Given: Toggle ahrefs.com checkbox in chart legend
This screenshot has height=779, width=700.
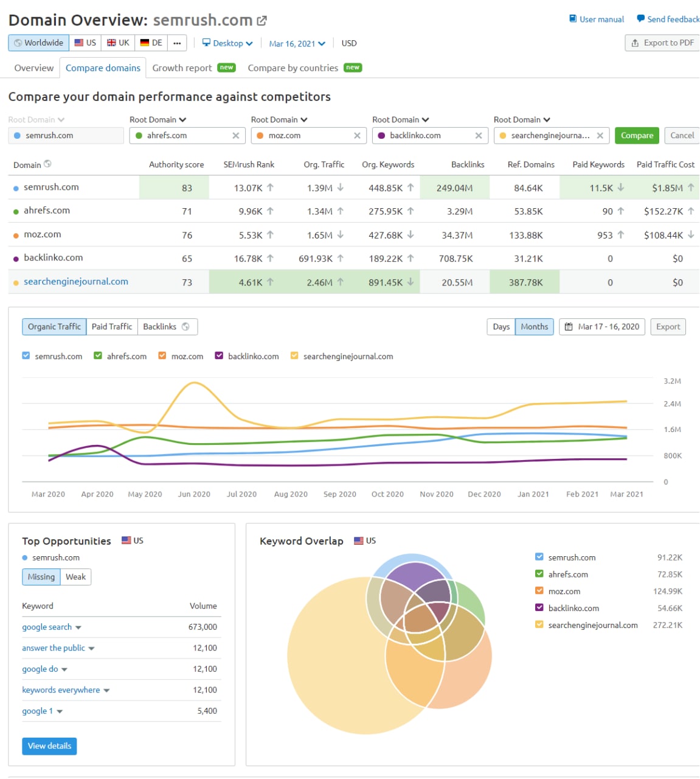Looking at the screenshot, I should point(98,355).
